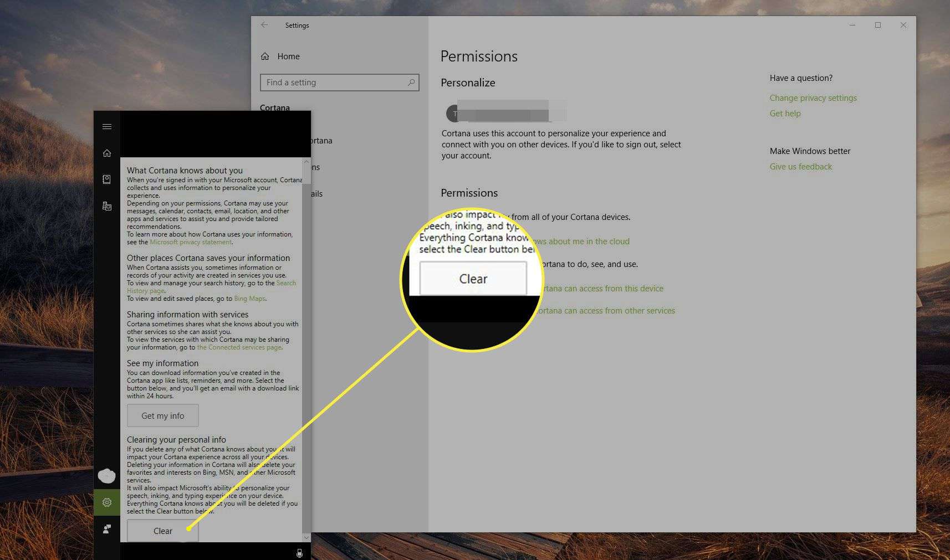Click the 'Have a question?' text

[801, 78]
